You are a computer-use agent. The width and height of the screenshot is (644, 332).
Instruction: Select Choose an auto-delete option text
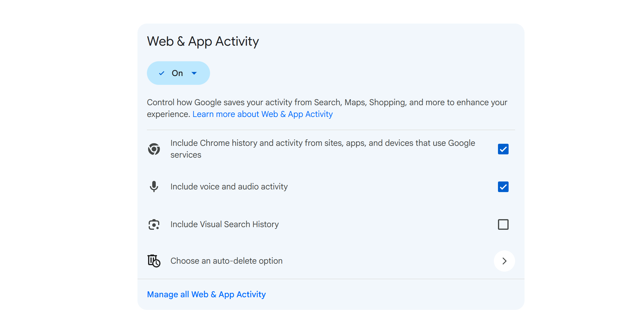coord(227,261)
